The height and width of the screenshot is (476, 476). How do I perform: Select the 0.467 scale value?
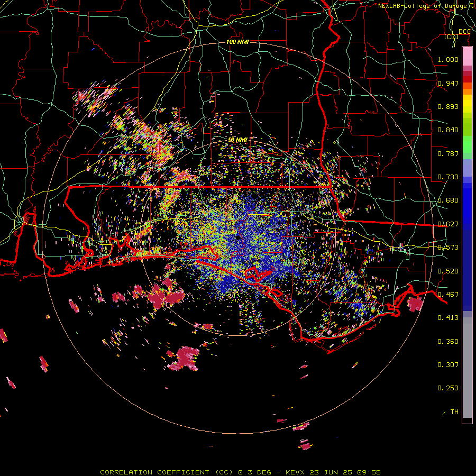[448, 295]
